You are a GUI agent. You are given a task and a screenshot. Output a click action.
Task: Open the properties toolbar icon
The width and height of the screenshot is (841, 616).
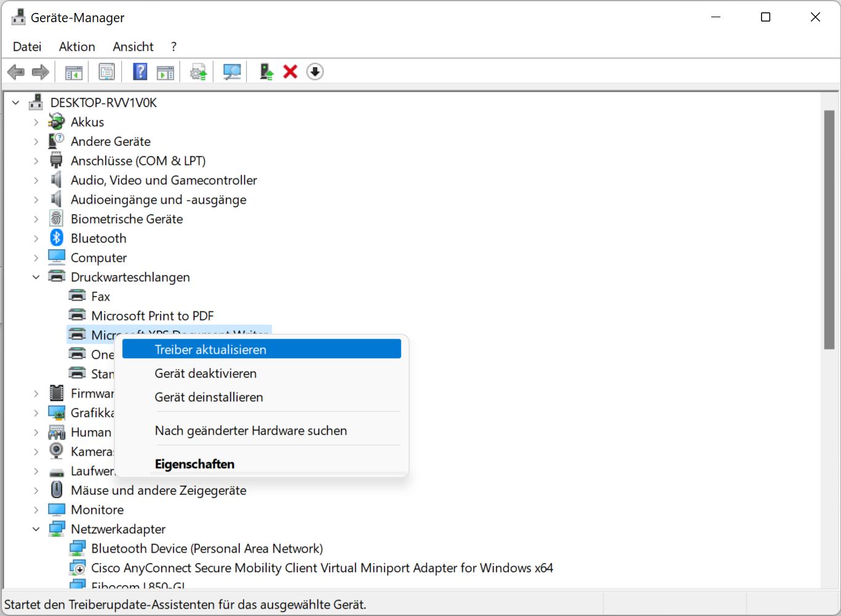[106, 72]
